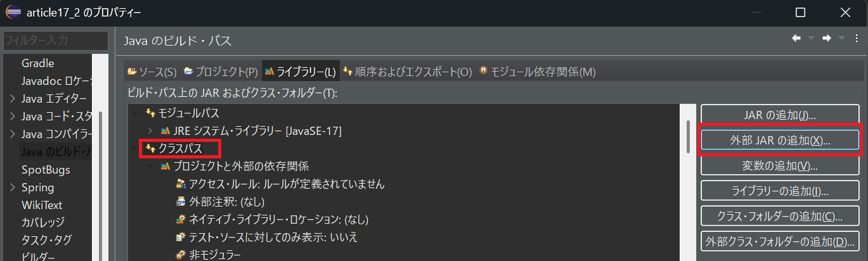Expand the Spring preferences category
The image size is (868, 261).
coord(13,188)
